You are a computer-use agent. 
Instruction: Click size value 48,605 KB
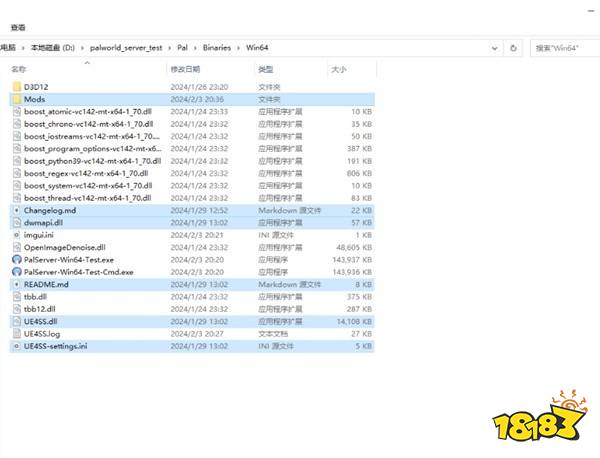point(354,248)
